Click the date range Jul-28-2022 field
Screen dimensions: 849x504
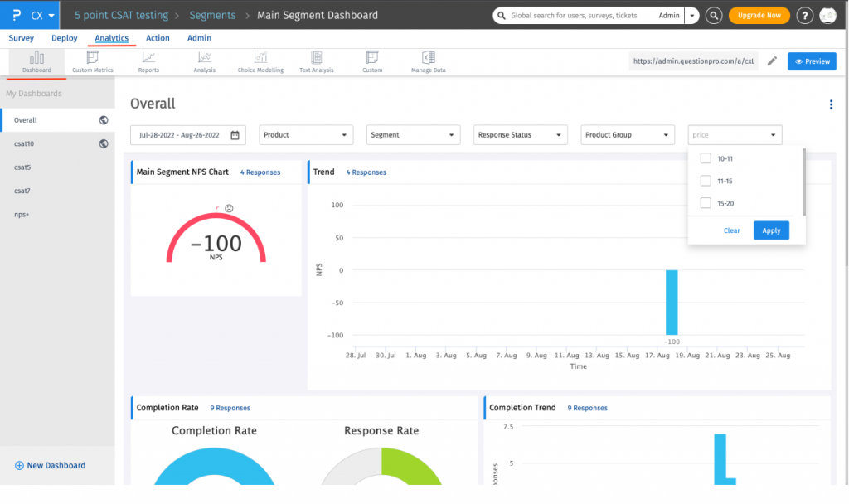pyautogui.click(x=188, y=135)
